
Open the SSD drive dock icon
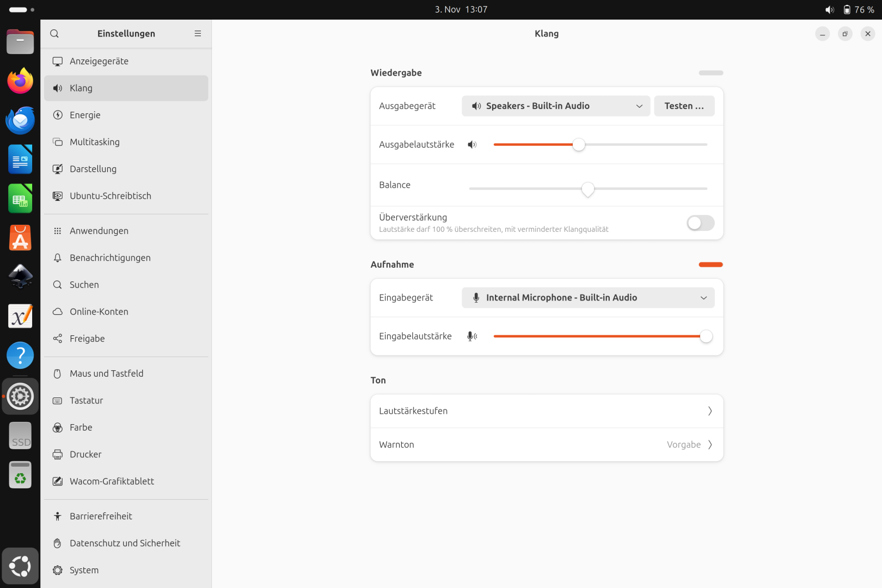click(x=20, y=436)
